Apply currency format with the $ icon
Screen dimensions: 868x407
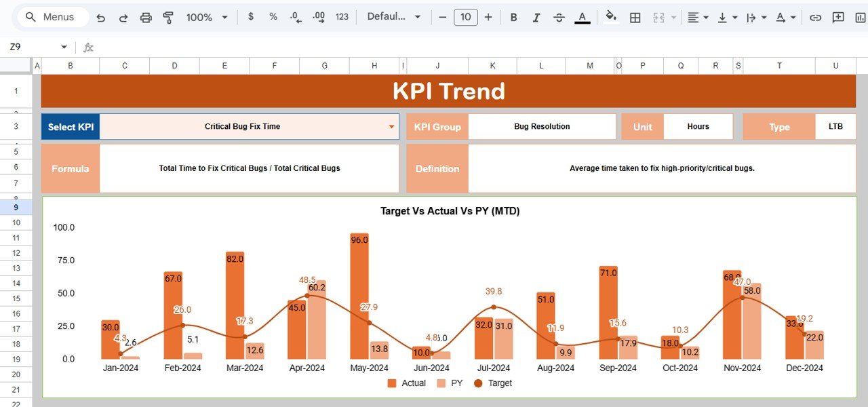click(x=250, y=17)
